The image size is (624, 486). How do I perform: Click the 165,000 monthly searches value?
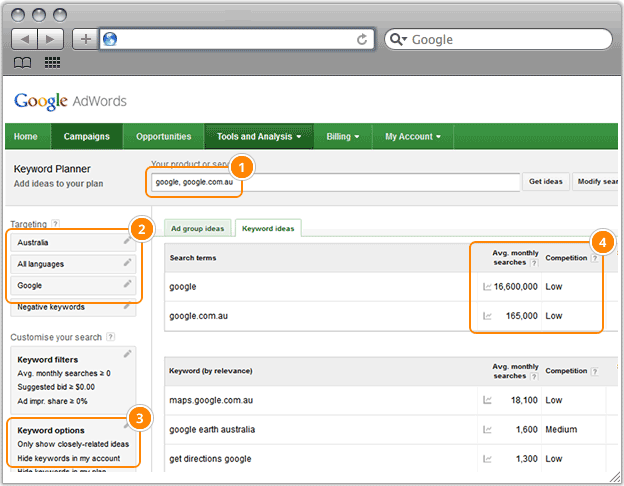tap(522, 316)
